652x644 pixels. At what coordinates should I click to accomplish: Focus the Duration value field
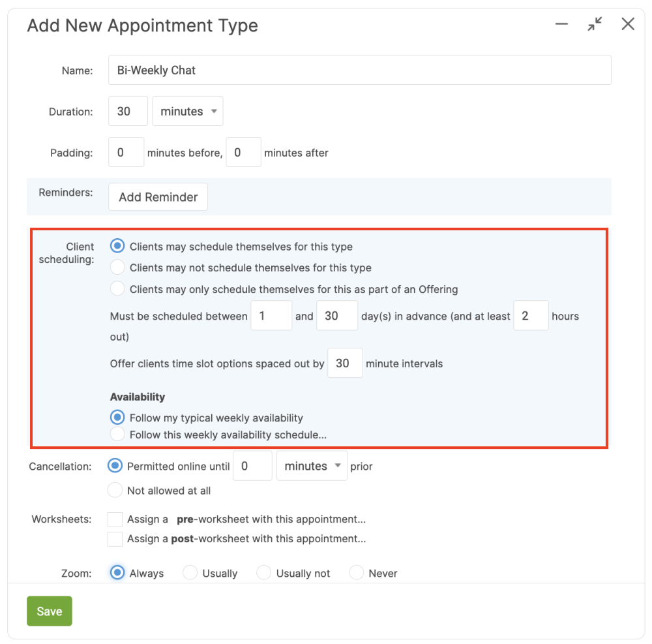point(127,112)
